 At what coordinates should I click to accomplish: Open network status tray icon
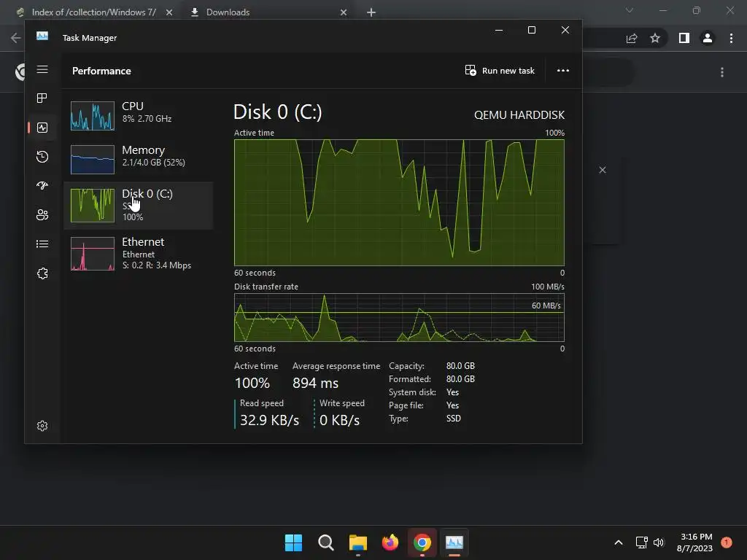(x=641, y=542)
